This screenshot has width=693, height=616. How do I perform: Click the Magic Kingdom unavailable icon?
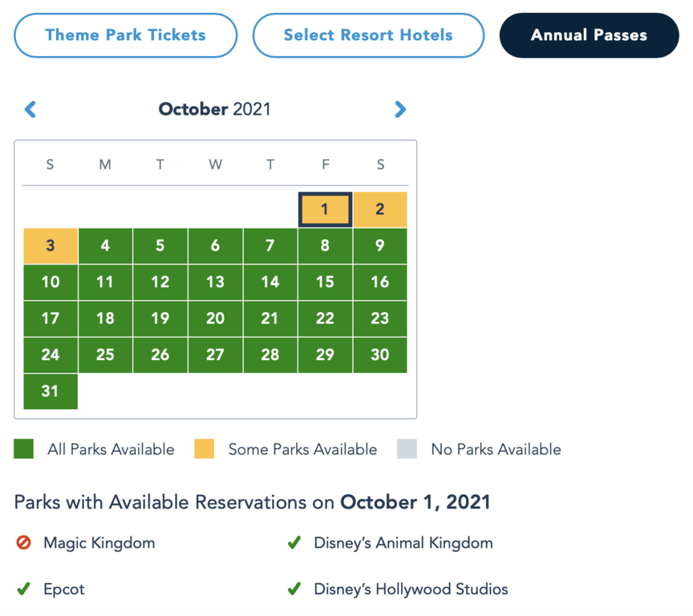(24, 543)
